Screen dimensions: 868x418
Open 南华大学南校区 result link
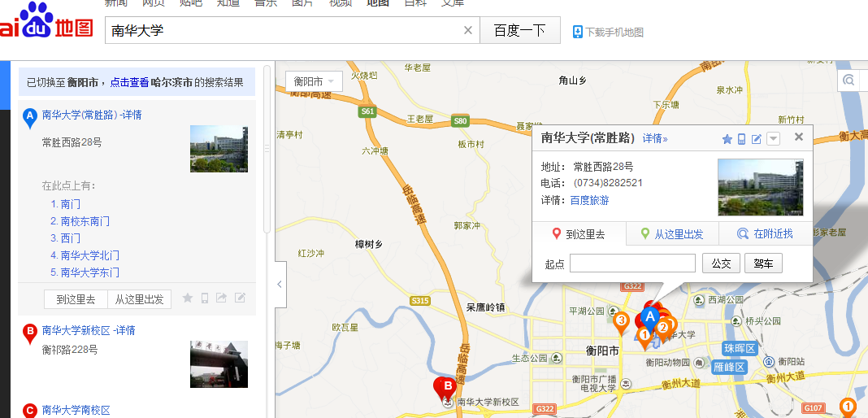point(76,410)
